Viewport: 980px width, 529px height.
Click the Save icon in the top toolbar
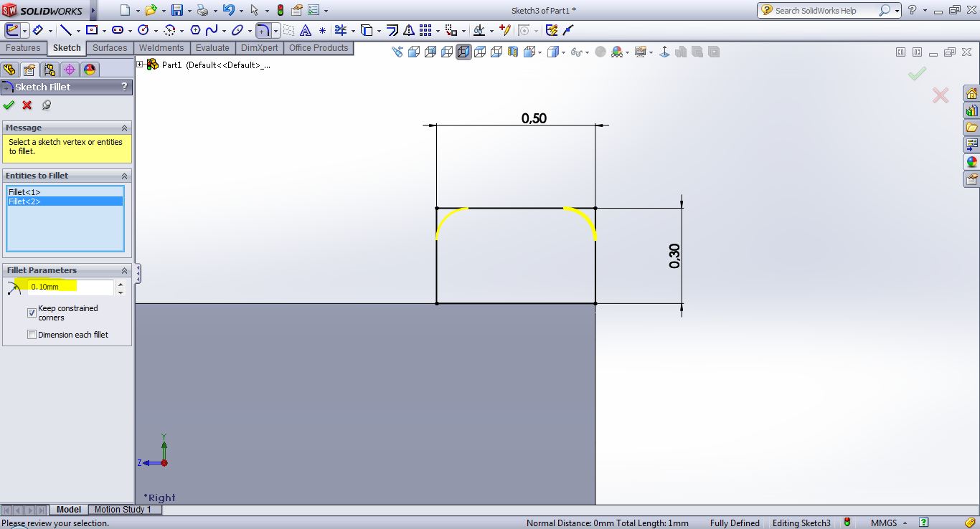177,11
